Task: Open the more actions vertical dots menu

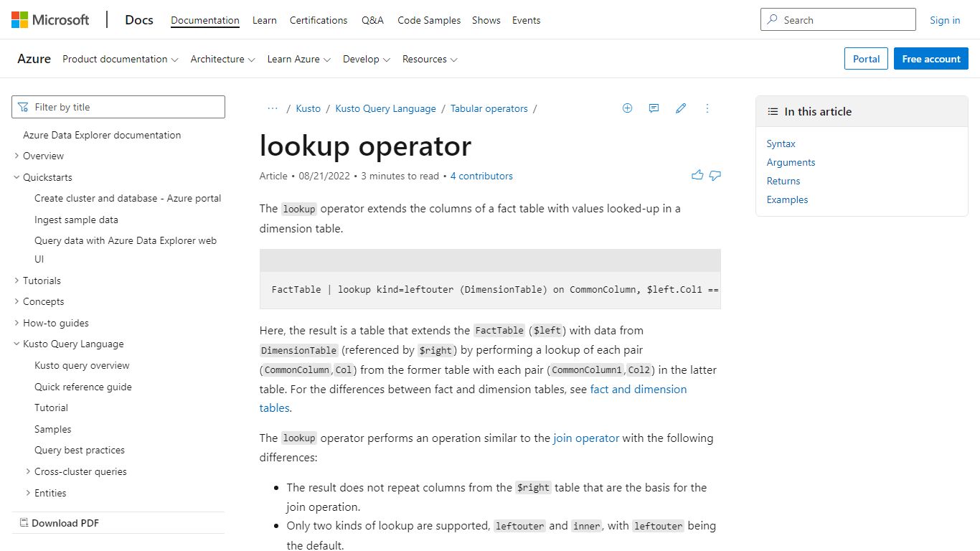Action: click(x=707, y=108)
